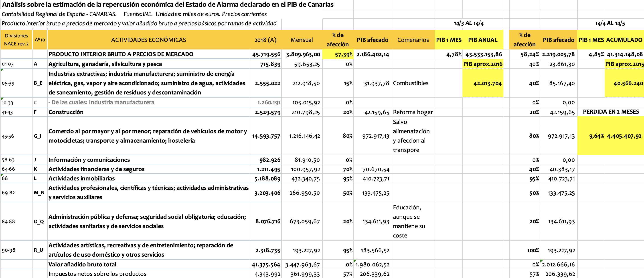644x278 pixels.
Task: Select the cell showing 4.405.407,92
Action: click(x=624, y=136)
